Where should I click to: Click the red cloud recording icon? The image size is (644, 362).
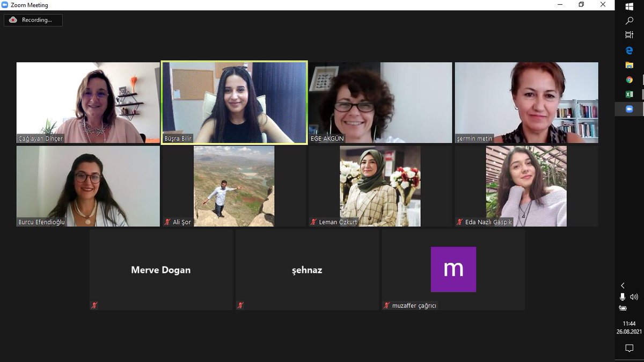[x=13, y=20]
